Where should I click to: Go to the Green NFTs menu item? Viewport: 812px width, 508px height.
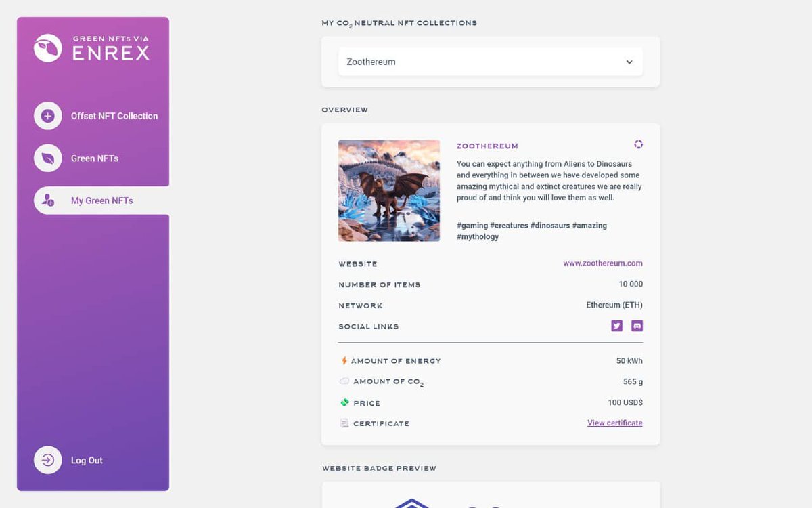click(x=95, y=158)
